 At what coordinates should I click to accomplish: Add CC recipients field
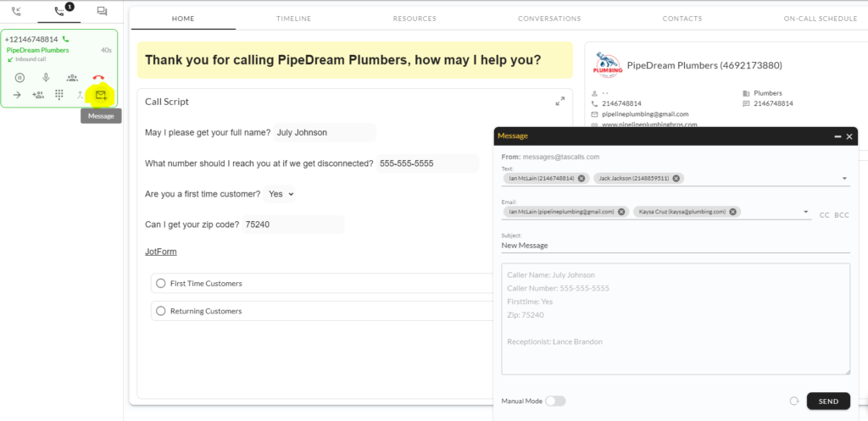pyautogui.click(x=824, y=215)
